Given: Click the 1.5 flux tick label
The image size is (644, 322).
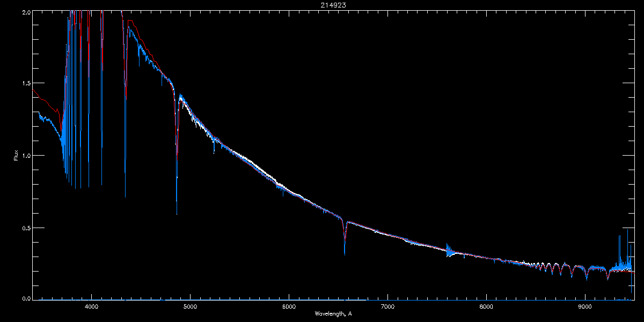Looking at the screenshot, I should (x=26, y=84).
